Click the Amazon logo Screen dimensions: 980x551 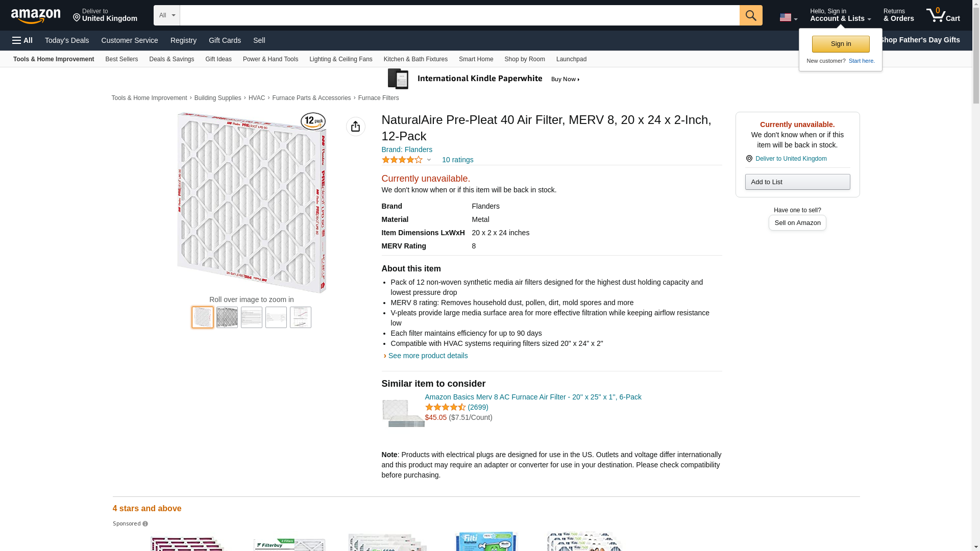pyautogui.click(x=36, y=16)
